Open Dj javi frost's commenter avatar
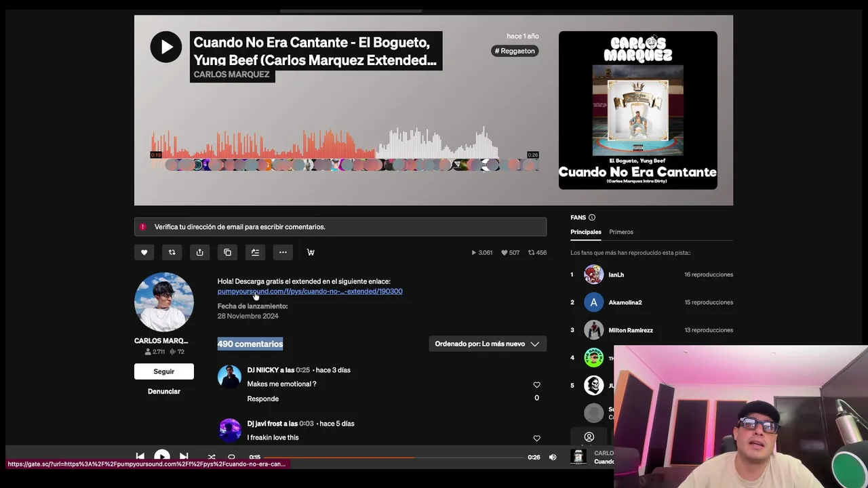 click(229, 430)
